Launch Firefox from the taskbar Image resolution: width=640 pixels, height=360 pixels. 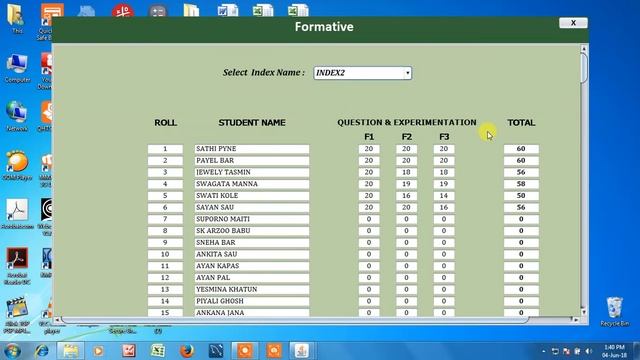(x=187, y=351)
